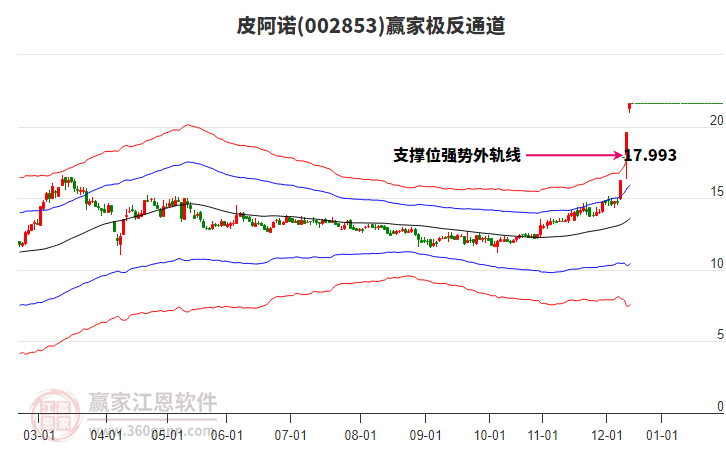This screenshot has height=450, width=726.
Task: Click the 07-01 date axis label
Action: tap(290, 436)
